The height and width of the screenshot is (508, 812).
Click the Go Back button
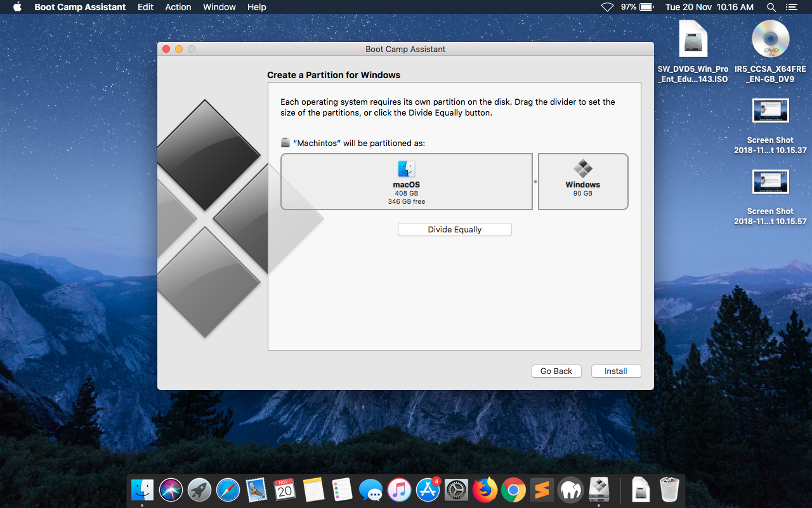(556, 371)
